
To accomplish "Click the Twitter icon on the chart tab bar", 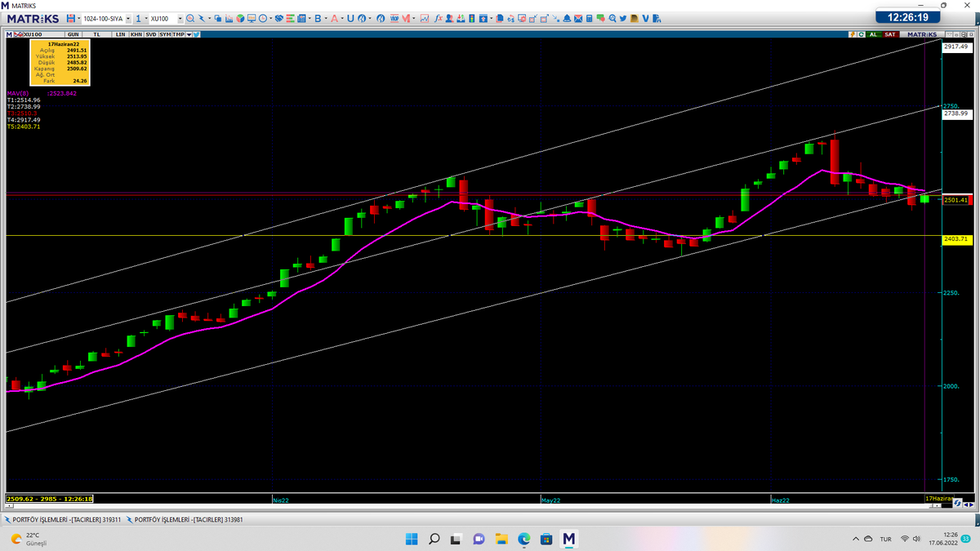I will (x=196, y=34).
